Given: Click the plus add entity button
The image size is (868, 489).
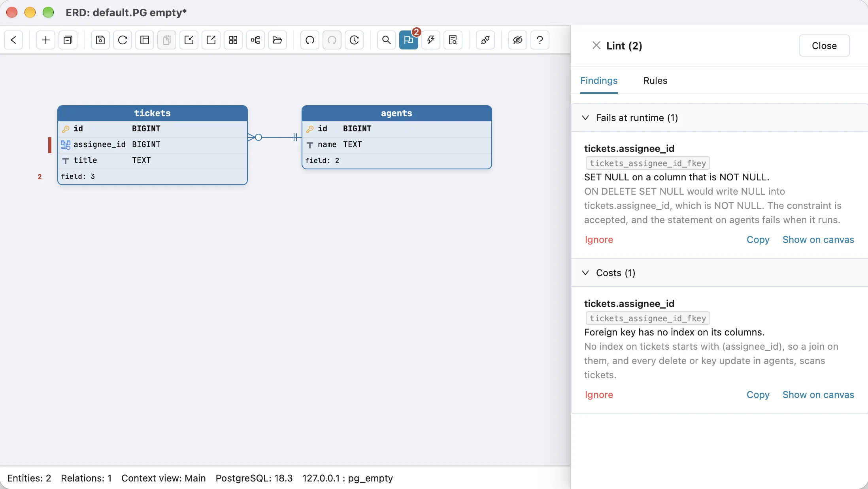Looking at the screenshot, I should (46, 40).
